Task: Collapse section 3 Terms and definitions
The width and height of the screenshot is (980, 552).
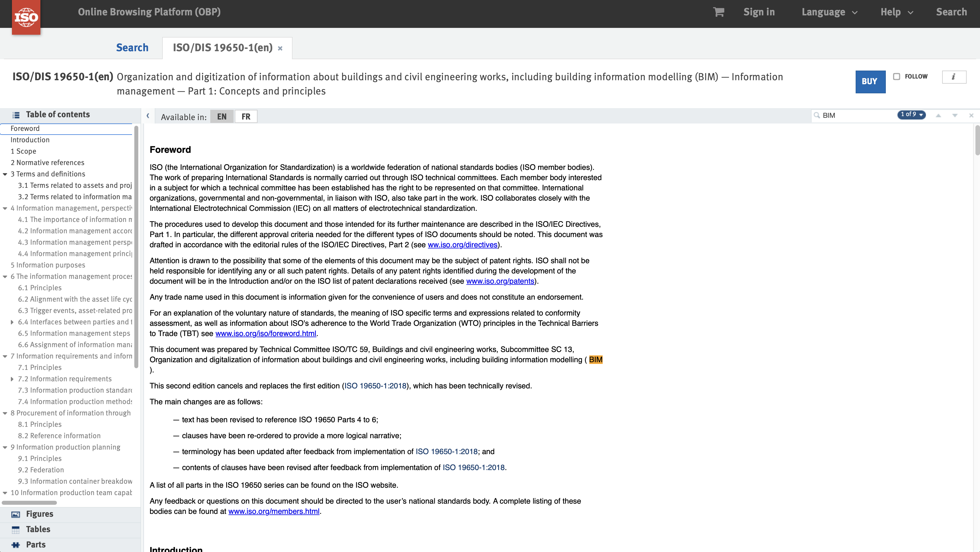Action: pos(5,174)
